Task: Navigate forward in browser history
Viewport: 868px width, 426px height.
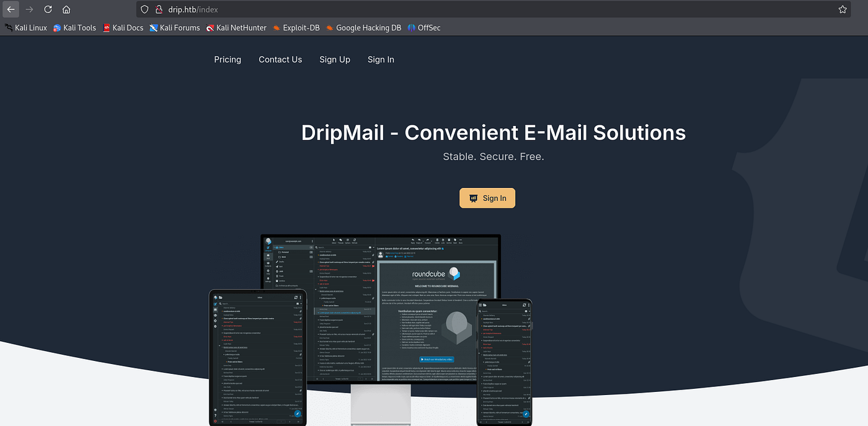Action: click(29, 9)
